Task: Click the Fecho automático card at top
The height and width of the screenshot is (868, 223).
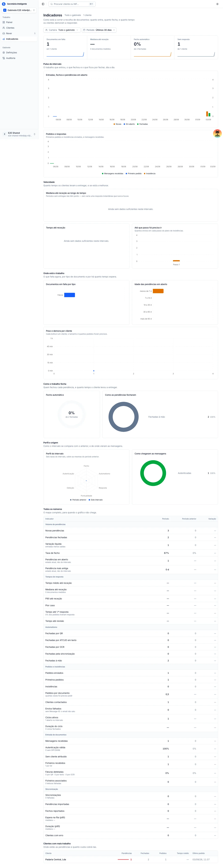Action: tap(153, 47)
